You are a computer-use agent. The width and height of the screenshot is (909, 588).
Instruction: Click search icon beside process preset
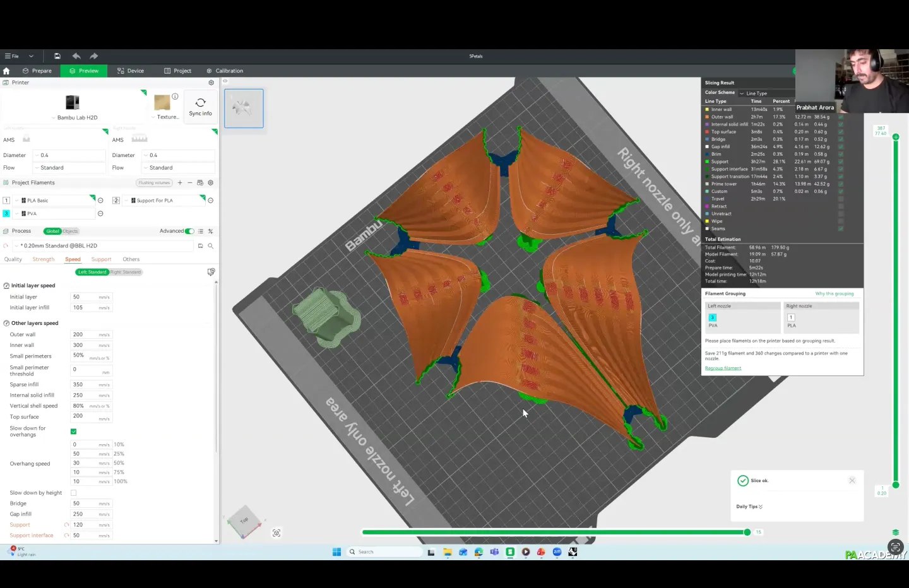(x=211, y=246)
